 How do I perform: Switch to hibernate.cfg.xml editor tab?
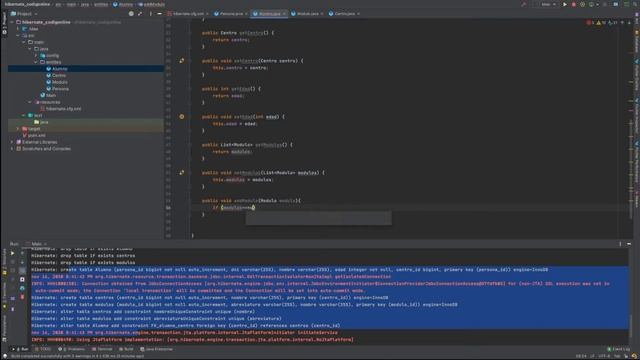coord(188,13)
